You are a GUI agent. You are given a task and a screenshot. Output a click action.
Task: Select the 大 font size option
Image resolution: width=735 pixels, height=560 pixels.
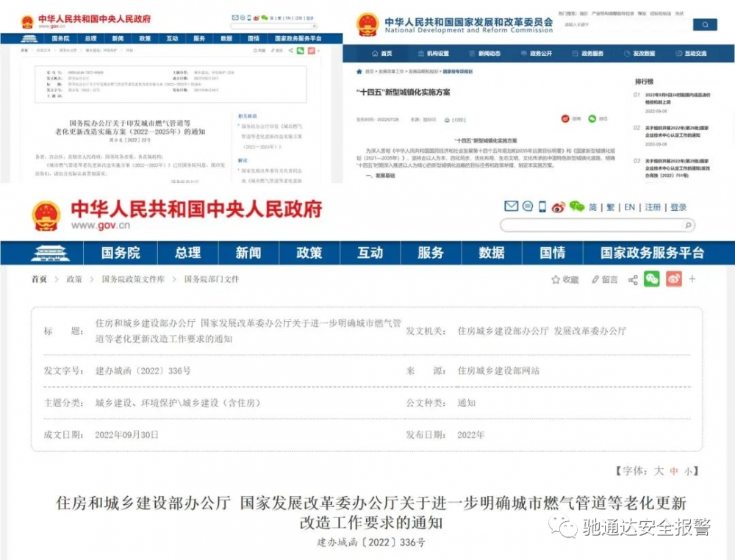click(x=659, y=470)
